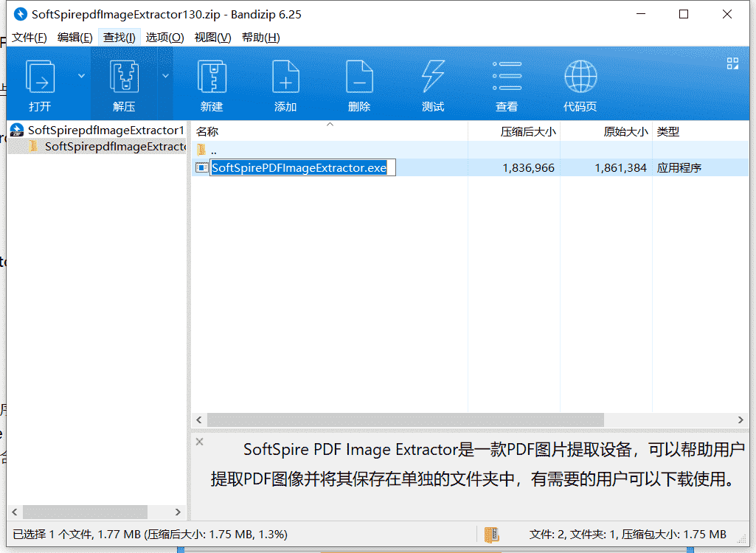Click the 1,836,966 compressed size cell
This screenshot has height=553, width=756.
(x=528, y=168)
